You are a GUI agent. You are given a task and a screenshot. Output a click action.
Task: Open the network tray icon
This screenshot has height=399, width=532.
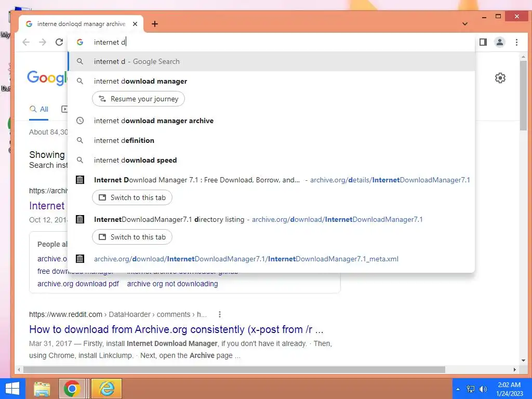(471, 389)
